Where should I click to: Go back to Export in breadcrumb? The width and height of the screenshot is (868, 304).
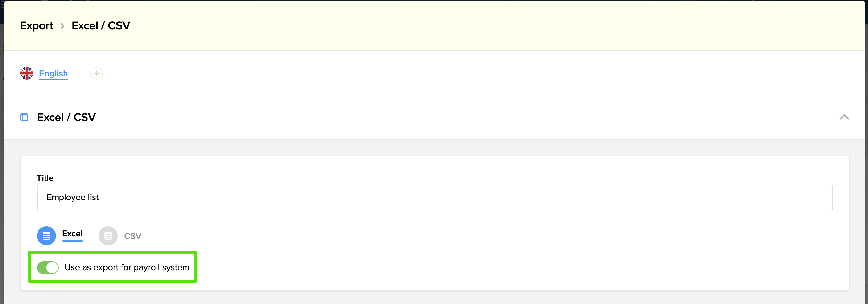pyautogui.click(x=37, y=25)
